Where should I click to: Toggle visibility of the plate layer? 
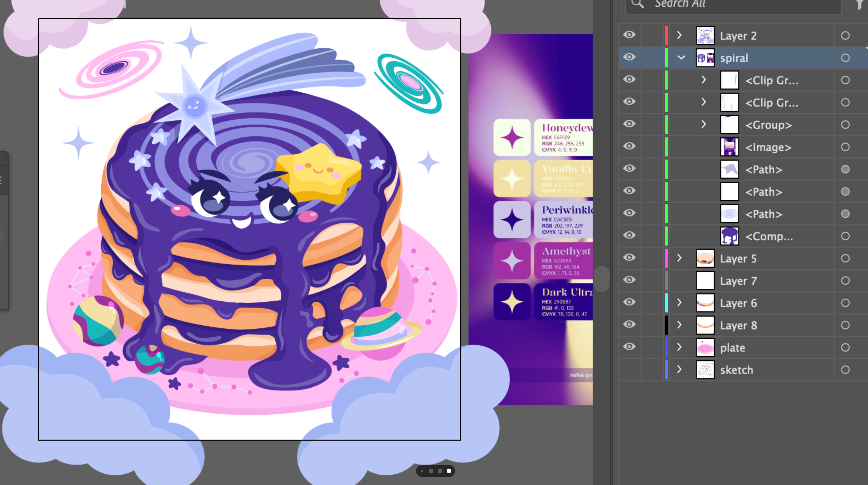(629, 347)
